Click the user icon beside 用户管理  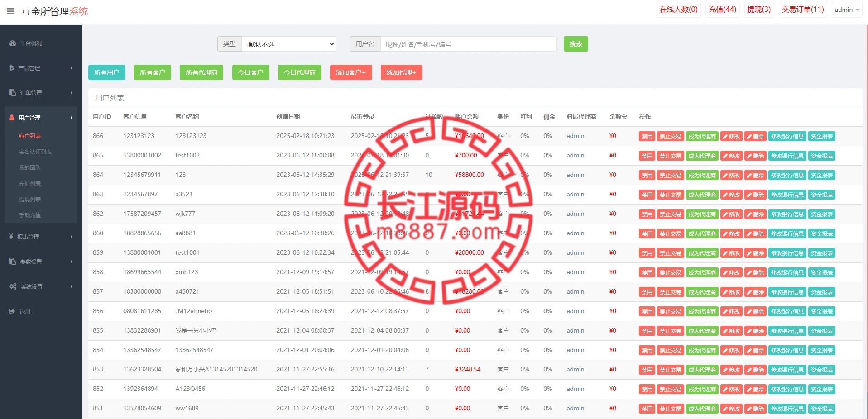[12, 118]
